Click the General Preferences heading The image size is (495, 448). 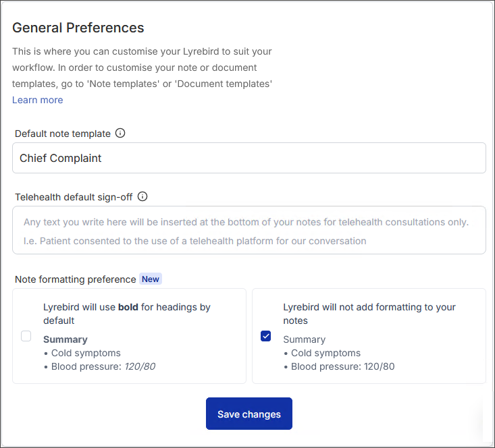[78, 28]
